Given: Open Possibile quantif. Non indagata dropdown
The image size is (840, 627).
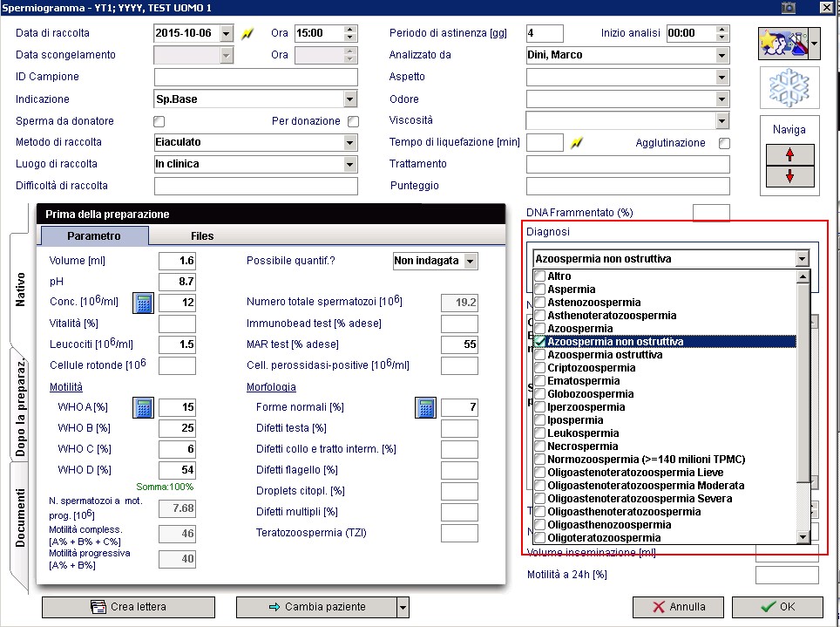Looking at the screenshot, I should tap(470, 262).
